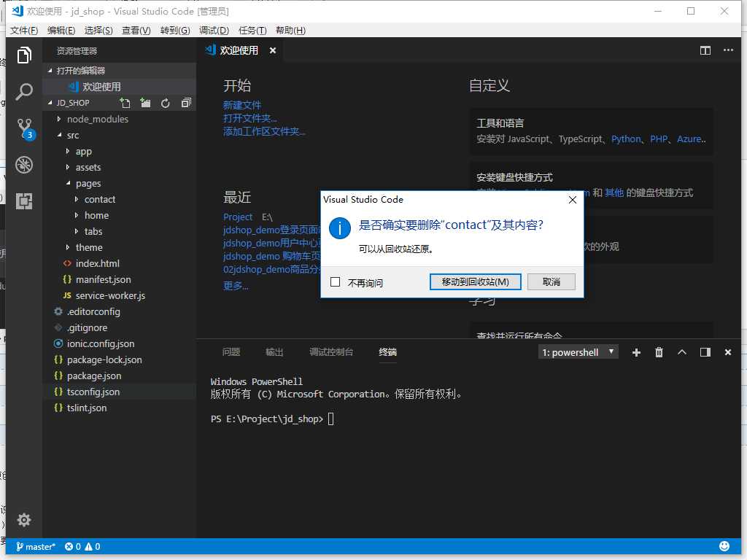Viewport: 747px width, 560px height.
Task: Add a new terminal with plus icon
Action: tap(636, 352)
